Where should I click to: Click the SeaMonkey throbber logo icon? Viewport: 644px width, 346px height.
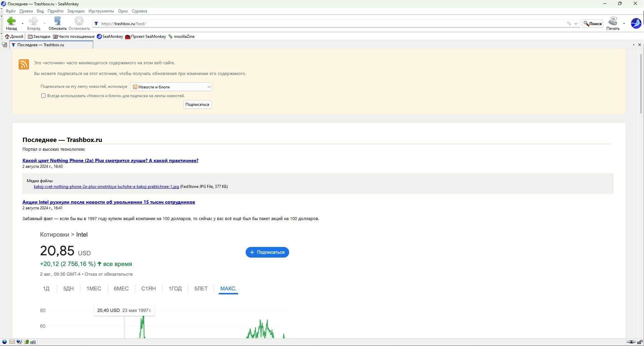[x=636, y=23]
